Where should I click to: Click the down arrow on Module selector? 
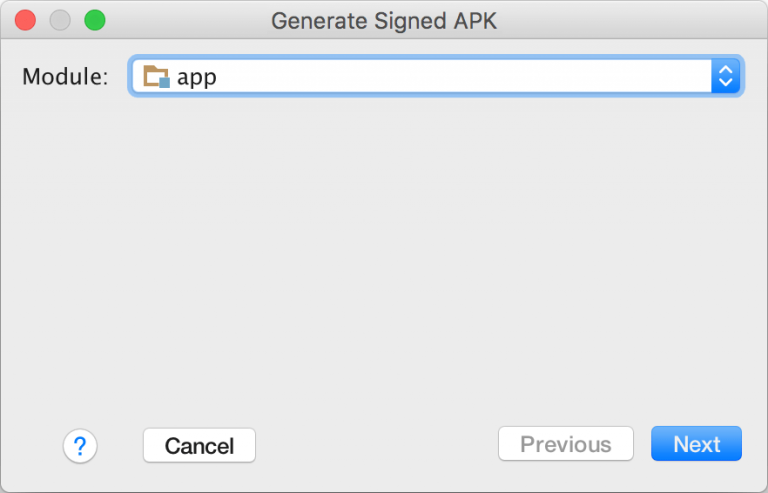tap(726, 83)
